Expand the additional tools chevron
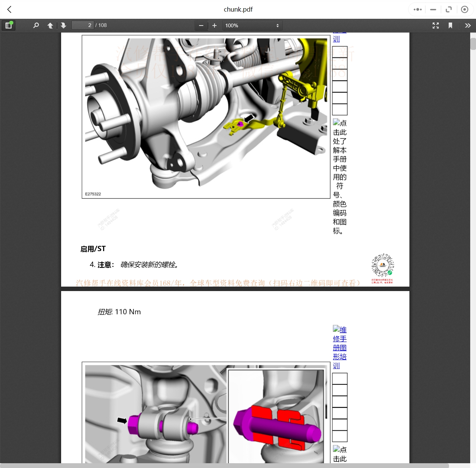This screenshot has width=476, height=468. coord(468,25)
